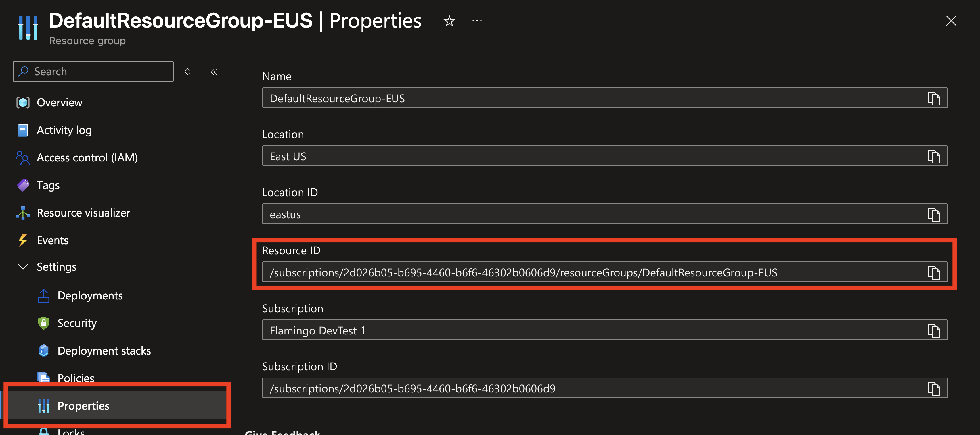The height and width of the screenshot is (435, 980).
Task: Pin resource group with star icon
Action: click(449, 21)
